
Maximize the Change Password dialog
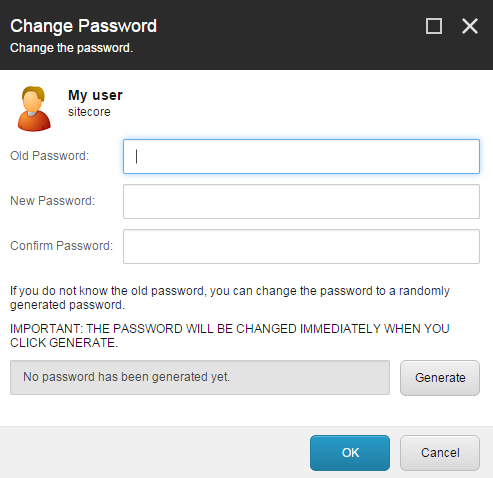click(x=434, y=26)
